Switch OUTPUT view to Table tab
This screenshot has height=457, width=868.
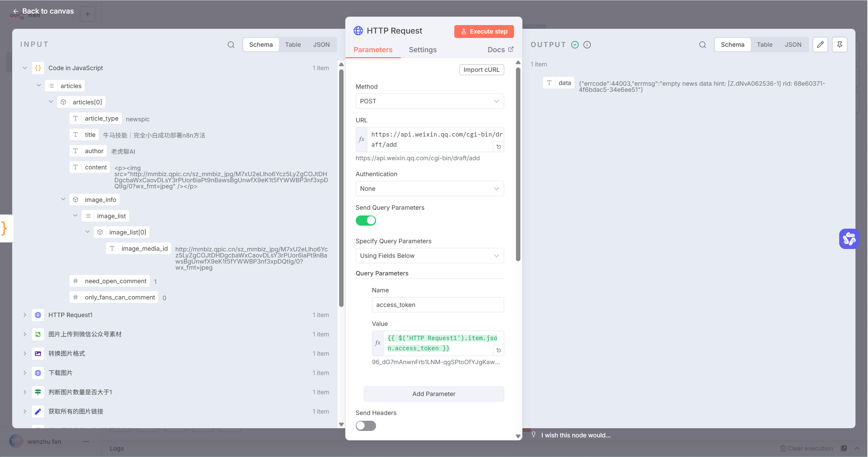coord(764,45)
